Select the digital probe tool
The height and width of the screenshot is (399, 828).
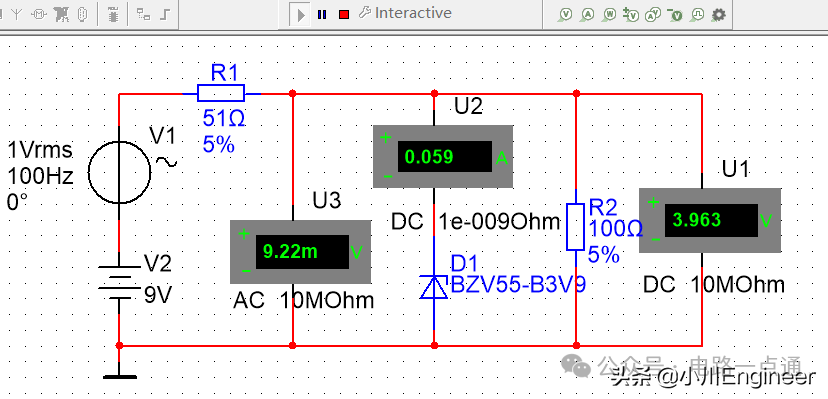click(x=698, y=15)
